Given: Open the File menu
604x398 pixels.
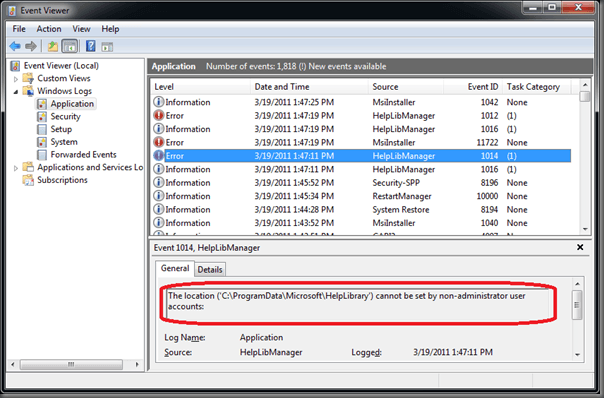Looking at the screenshot, I should [19, 29].
